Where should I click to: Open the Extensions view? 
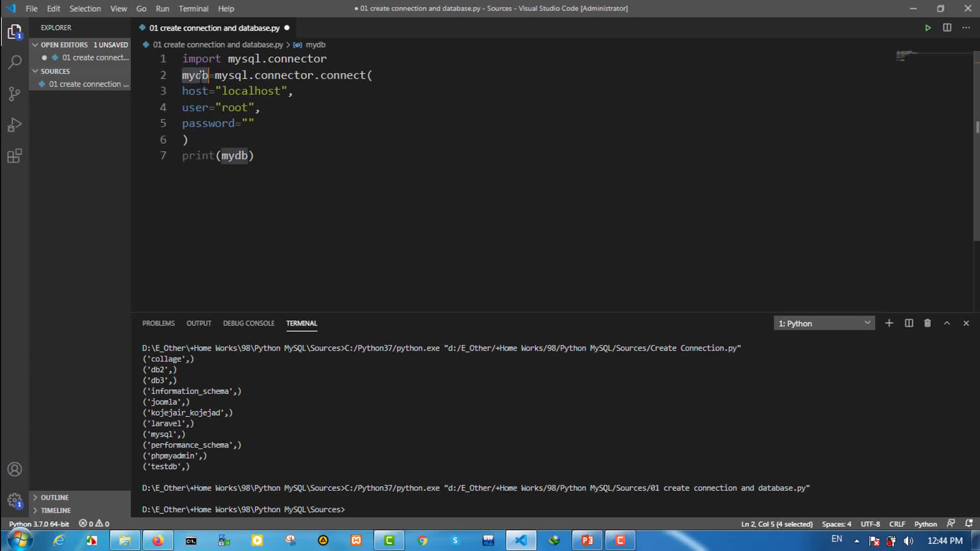tap(15, 156)
